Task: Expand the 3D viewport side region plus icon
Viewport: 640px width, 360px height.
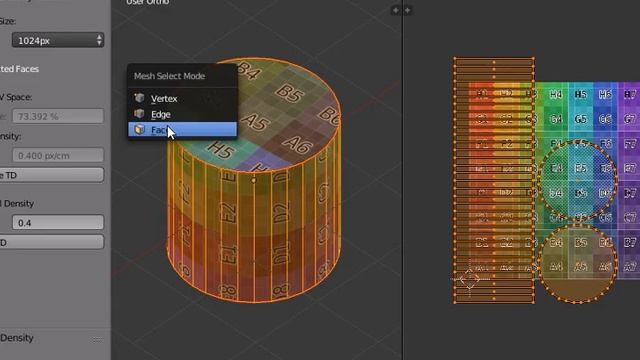Action: click(x=395, y=10)
